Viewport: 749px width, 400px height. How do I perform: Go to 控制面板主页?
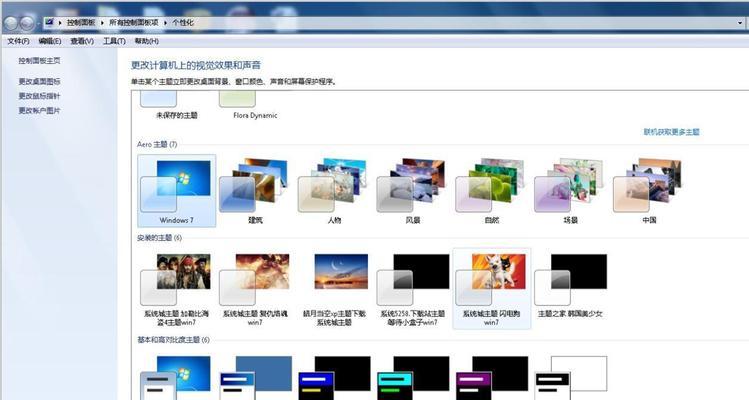(x=39, y=61)
